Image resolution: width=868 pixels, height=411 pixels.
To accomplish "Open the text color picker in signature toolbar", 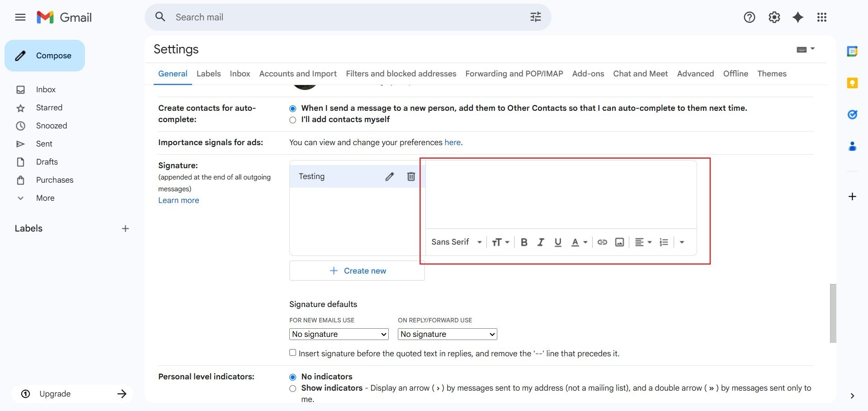I will coord(579,242).
